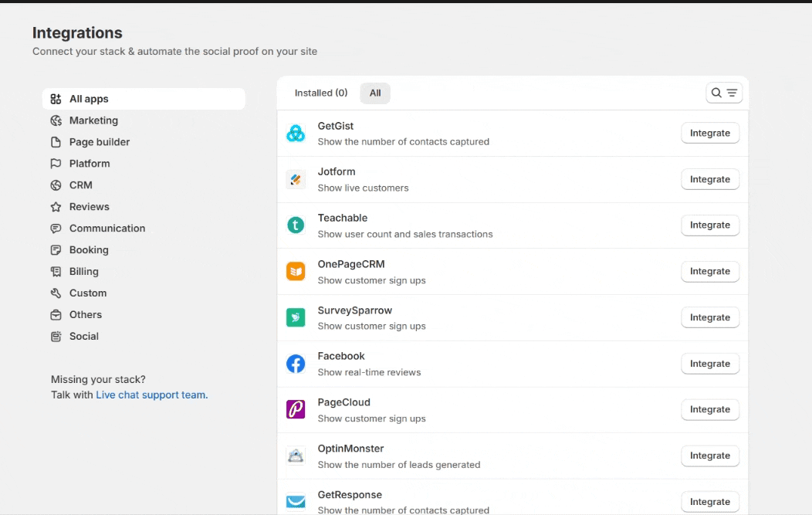
Task: Click the GetGist app logo icon
Action: [x=296, y=134]
